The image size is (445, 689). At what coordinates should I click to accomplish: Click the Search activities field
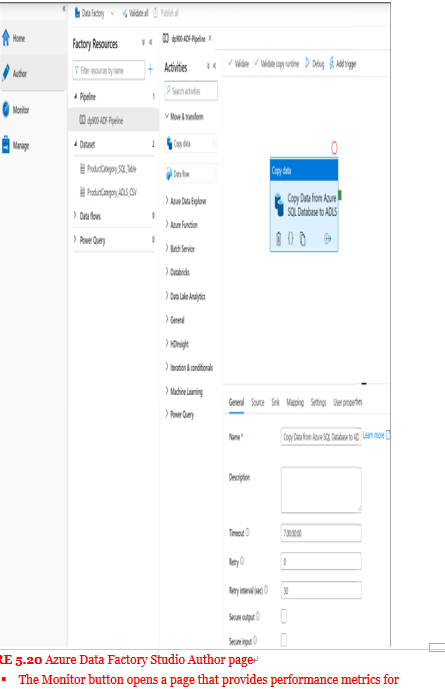191,91
